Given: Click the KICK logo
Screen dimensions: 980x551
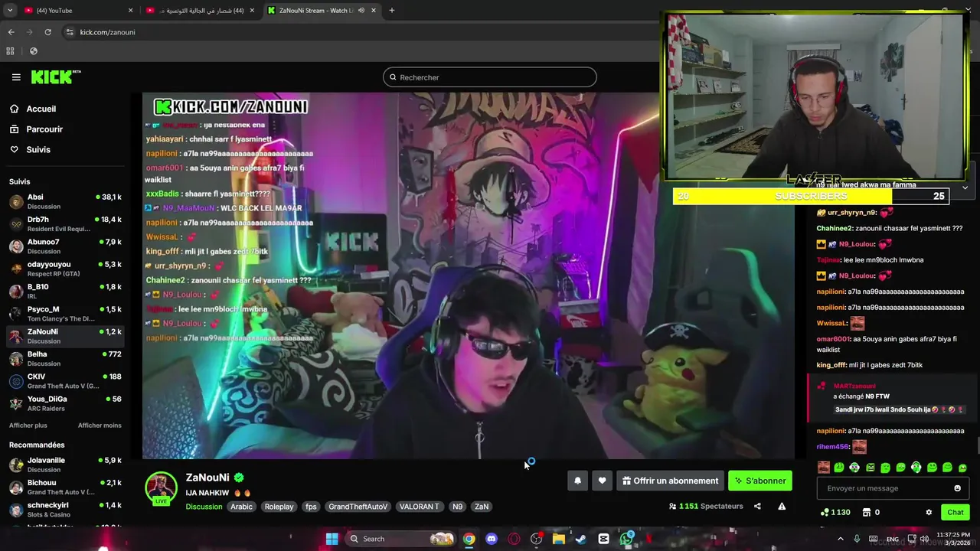Looking at the screenshot, I should point(56,77).
